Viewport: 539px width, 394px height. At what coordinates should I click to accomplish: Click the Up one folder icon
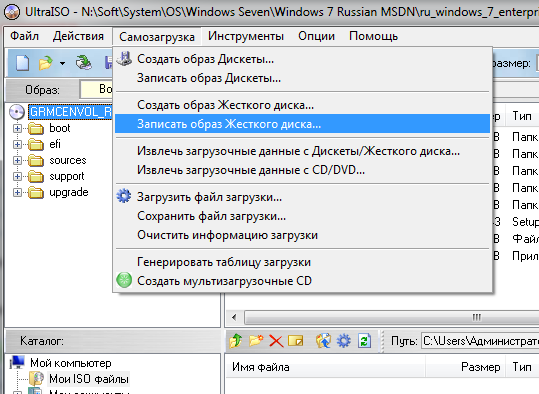pyautogui.click(x=236, y=341)
